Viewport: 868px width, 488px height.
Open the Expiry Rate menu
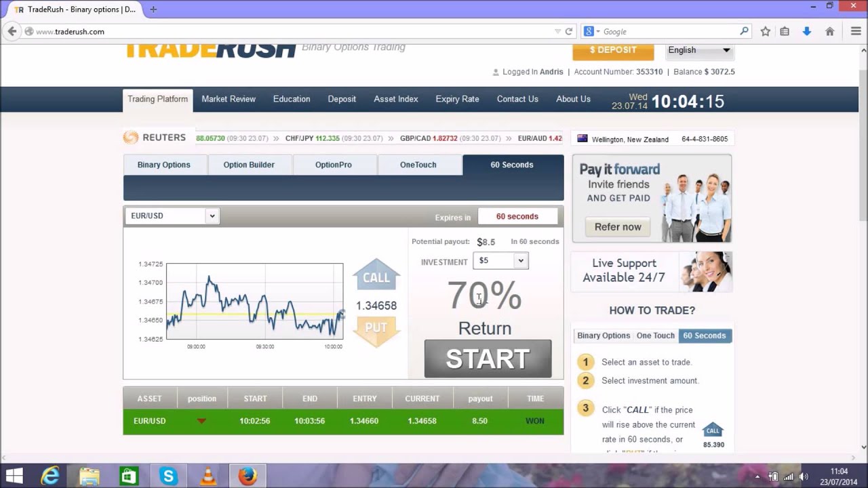point(457,99)
